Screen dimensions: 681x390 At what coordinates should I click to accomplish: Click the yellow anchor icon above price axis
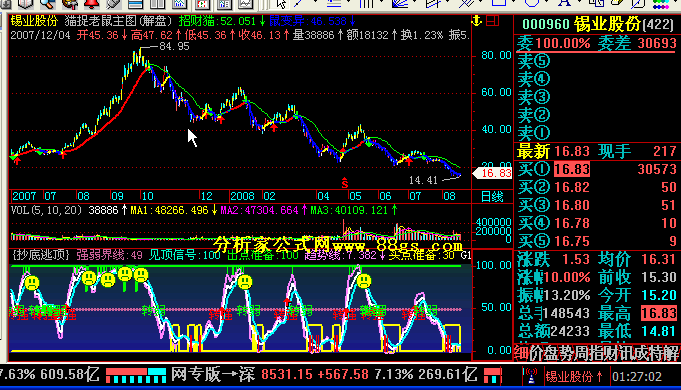[476, 20]
